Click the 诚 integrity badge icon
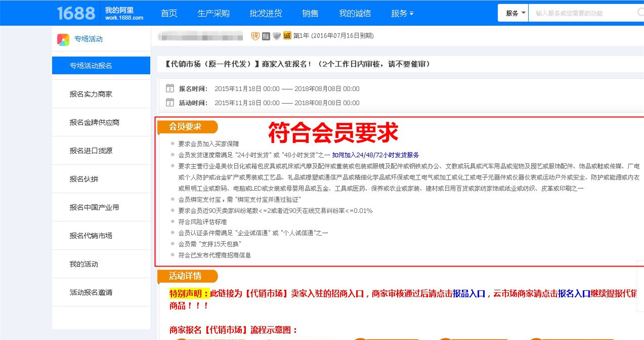This screenshot has height=340, width=644. (287, 36)
